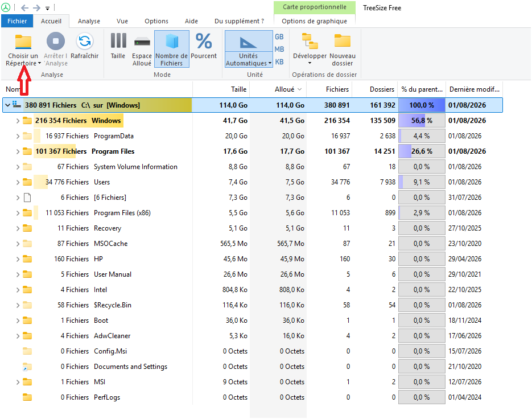532x419 pixels.
Task: Go forward with the right arrow
Action: (36, 8)
